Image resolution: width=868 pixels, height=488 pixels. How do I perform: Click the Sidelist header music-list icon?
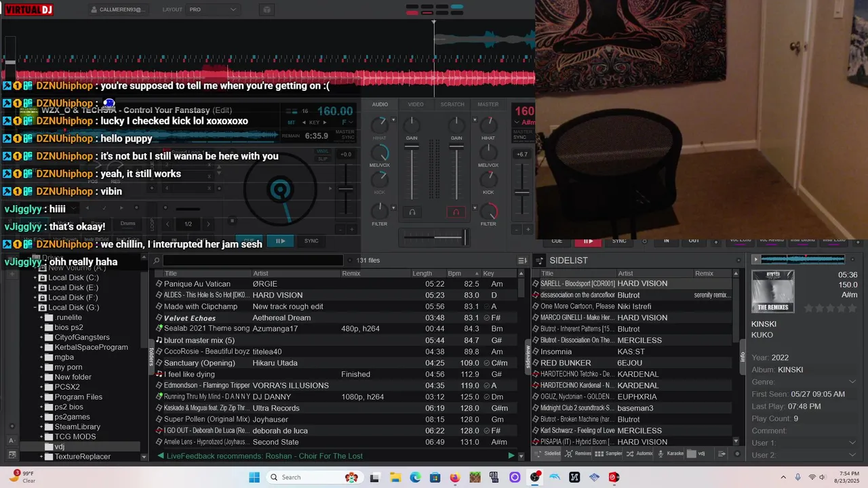tap(540, 260)
